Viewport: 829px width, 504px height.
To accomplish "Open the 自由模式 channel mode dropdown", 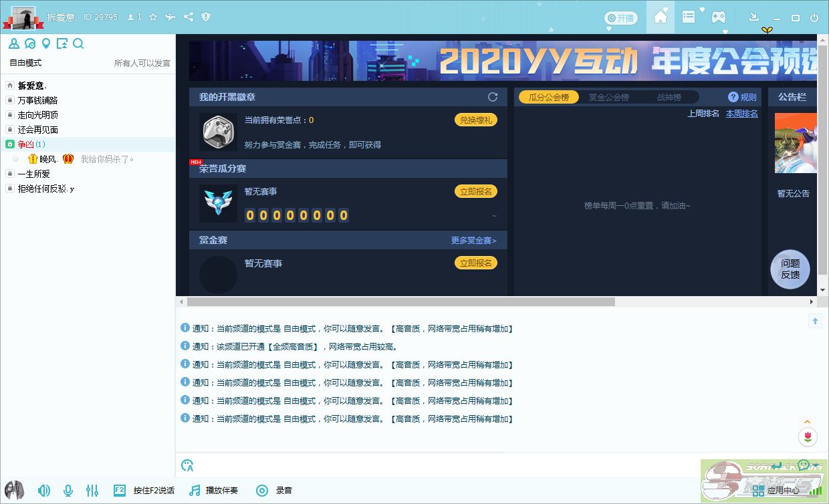I will click(x=25, y=63).
